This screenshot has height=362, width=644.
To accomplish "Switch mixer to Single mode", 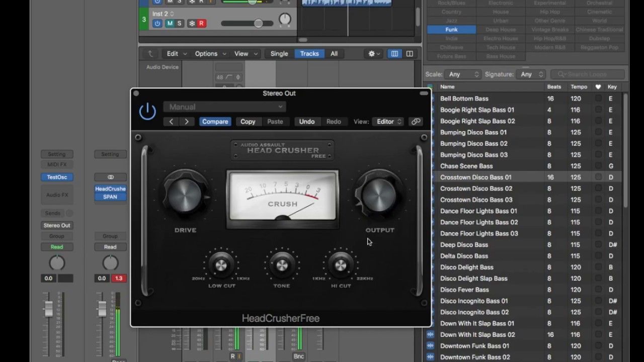I will [x=279, y=54].
